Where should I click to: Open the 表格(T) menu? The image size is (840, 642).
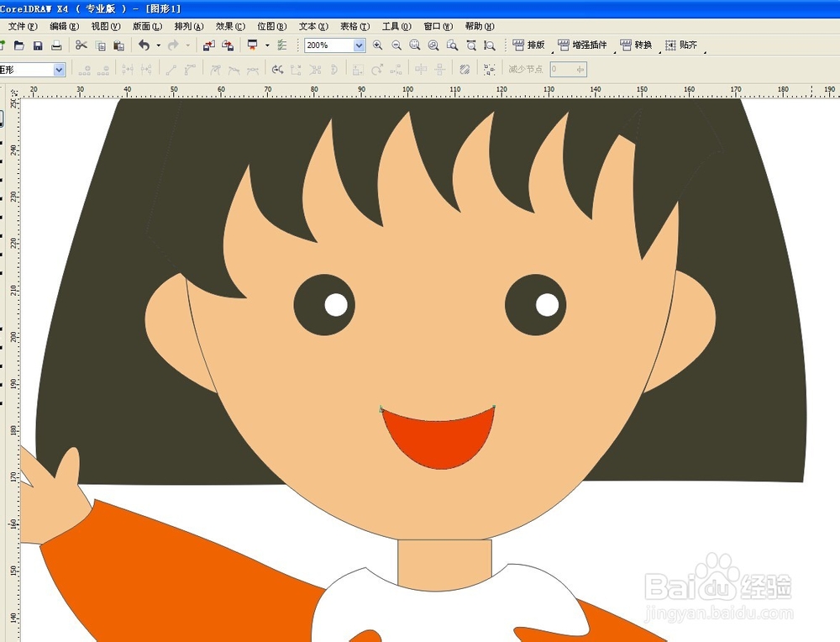point(354,26)
